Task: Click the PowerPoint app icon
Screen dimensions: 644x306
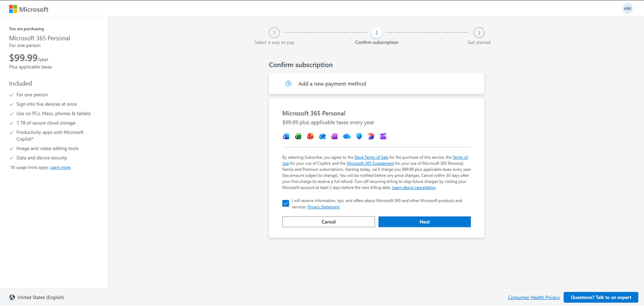Action: tap(310, 136)
